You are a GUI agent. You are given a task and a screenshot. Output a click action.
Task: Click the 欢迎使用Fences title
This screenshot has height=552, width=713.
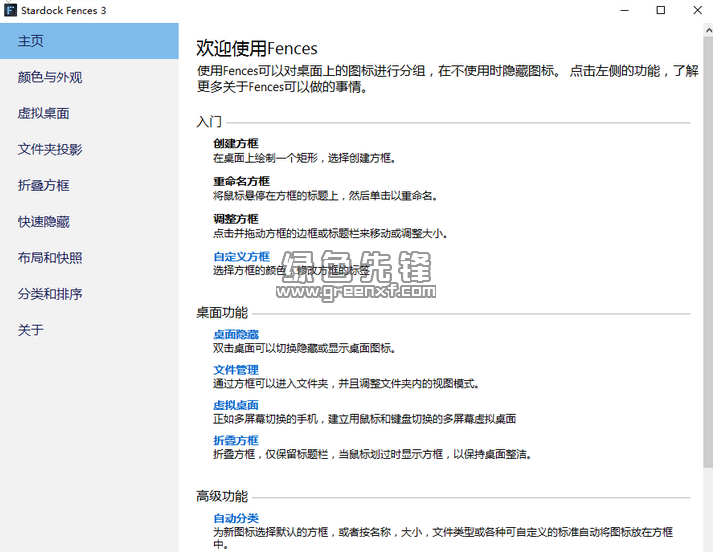257,49
